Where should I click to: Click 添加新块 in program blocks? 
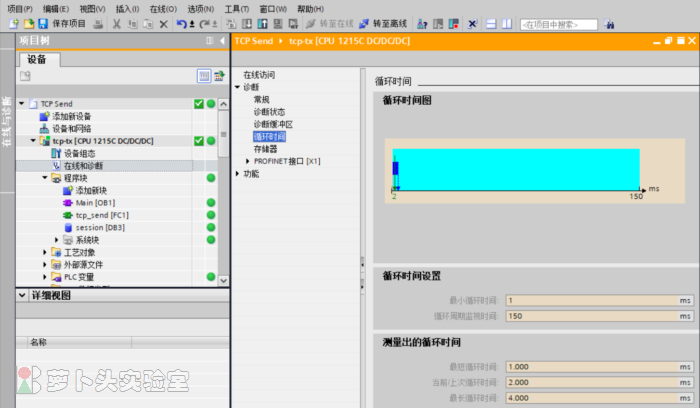[x=91, y=191]
